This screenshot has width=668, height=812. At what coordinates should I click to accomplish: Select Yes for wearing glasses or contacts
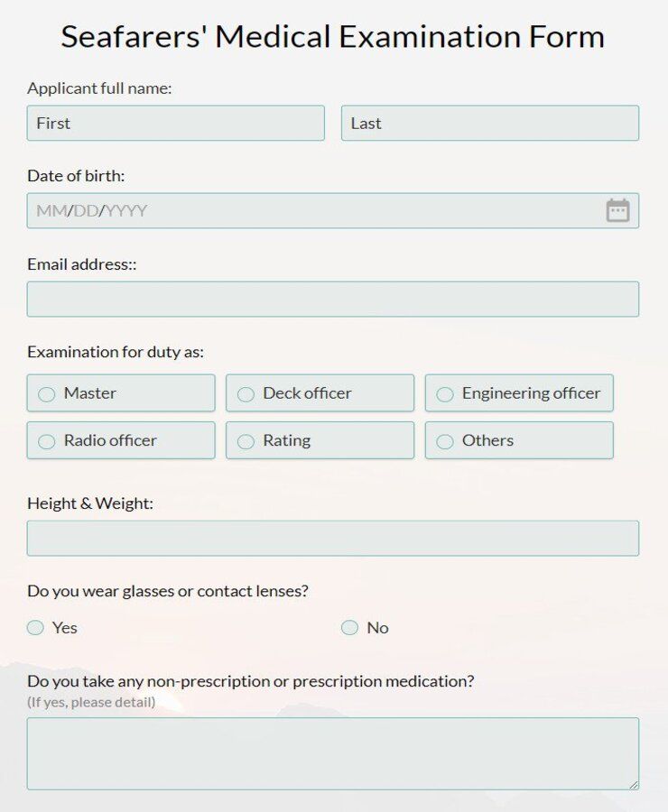coord(34,627)
